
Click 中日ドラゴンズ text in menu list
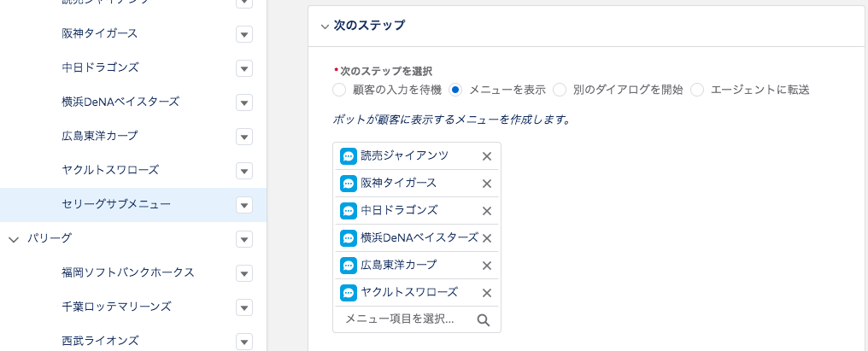399,210
